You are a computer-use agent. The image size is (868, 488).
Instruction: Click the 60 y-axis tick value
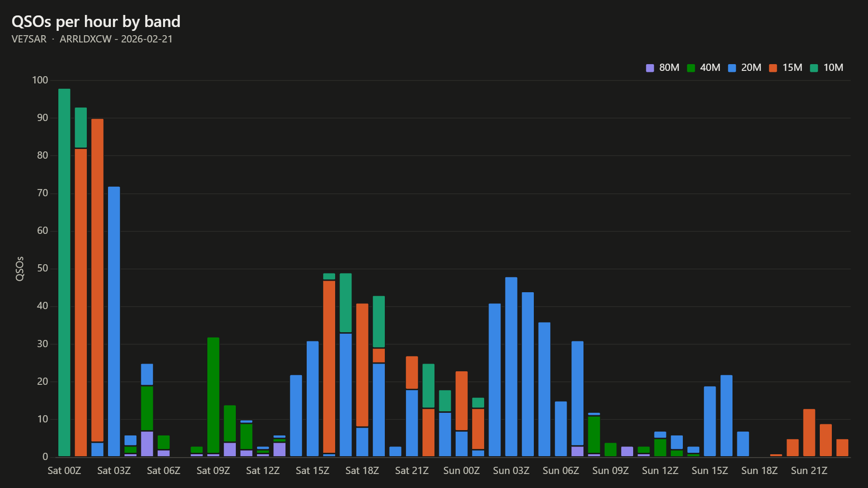click(x=42, y=230)
